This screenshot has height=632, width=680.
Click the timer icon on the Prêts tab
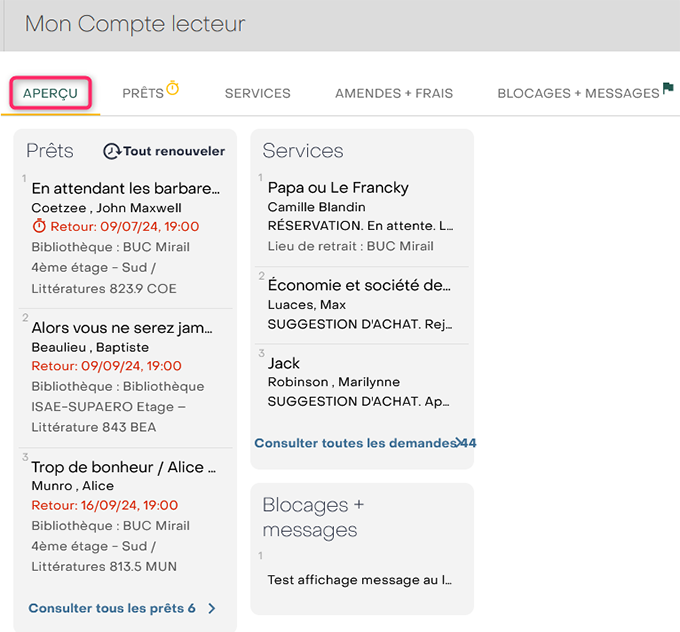(x=173, y=88)
